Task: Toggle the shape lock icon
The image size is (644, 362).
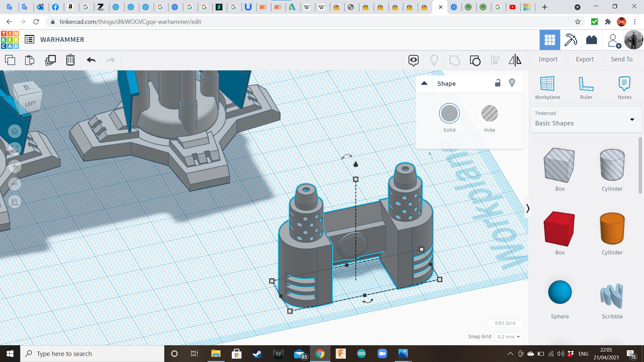Action: point(498,83)
